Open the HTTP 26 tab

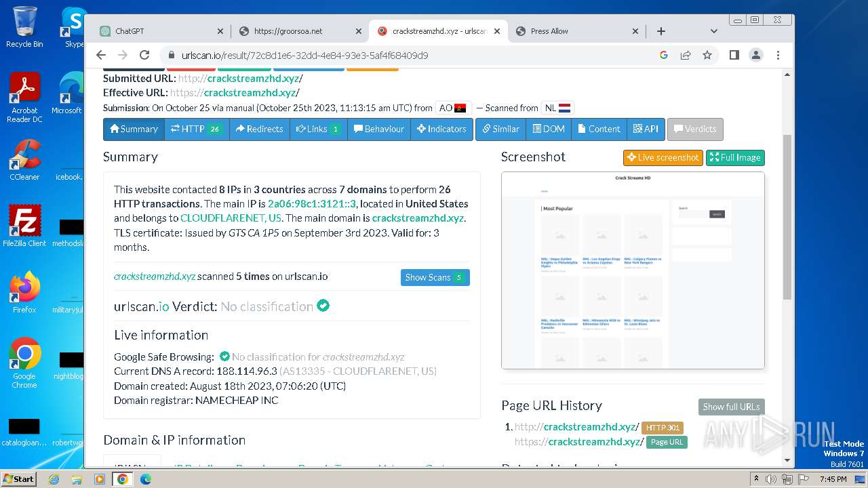pyautogui.click(x=197, y=129)
